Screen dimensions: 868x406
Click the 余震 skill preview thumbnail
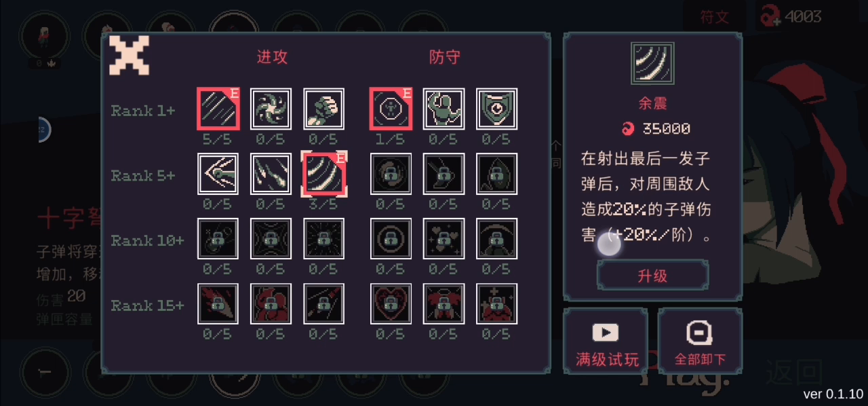652,63
